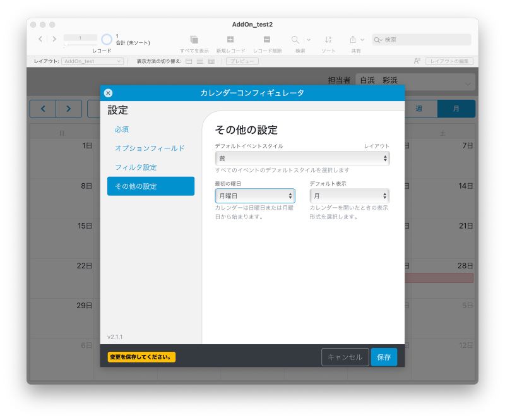The height and width of the screenshot is (420, 505).
Task: Switch to list view icon
Action: pyautogui.click(x=200, y=61)
